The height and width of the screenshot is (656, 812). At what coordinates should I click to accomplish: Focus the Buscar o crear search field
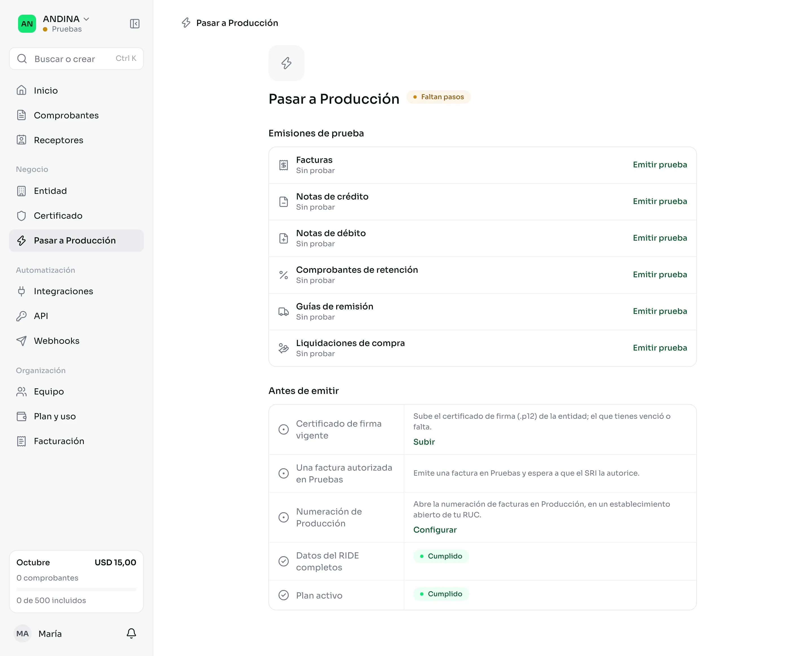click(x=76, y=59)
